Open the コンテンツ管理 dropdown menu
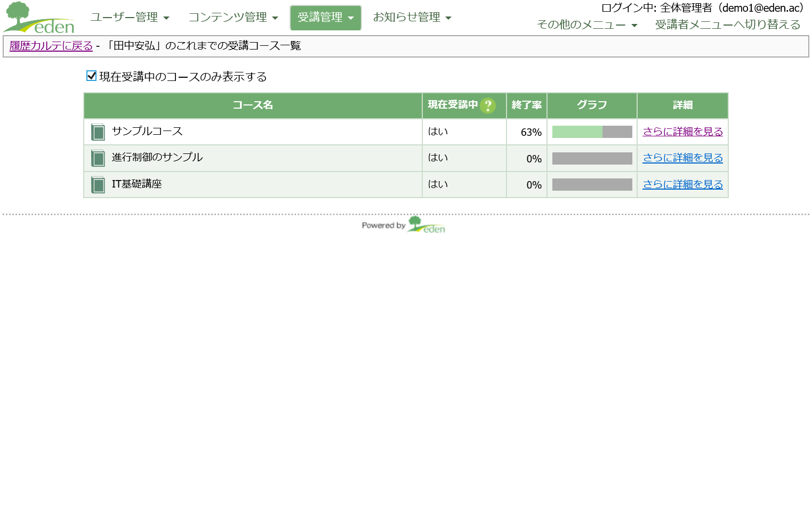The image size is (812, 514). click(233, 18)
